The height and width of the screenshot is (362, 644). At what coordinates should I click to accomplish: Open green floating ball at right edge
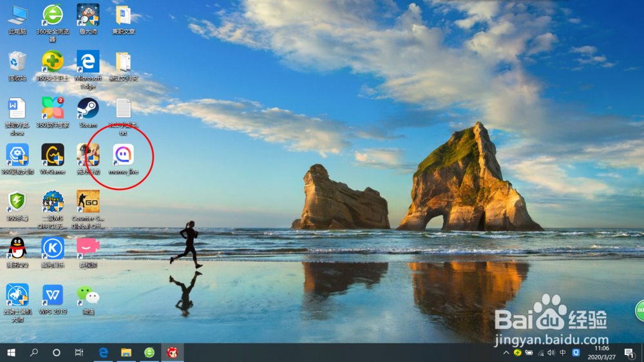click(640, 311)
